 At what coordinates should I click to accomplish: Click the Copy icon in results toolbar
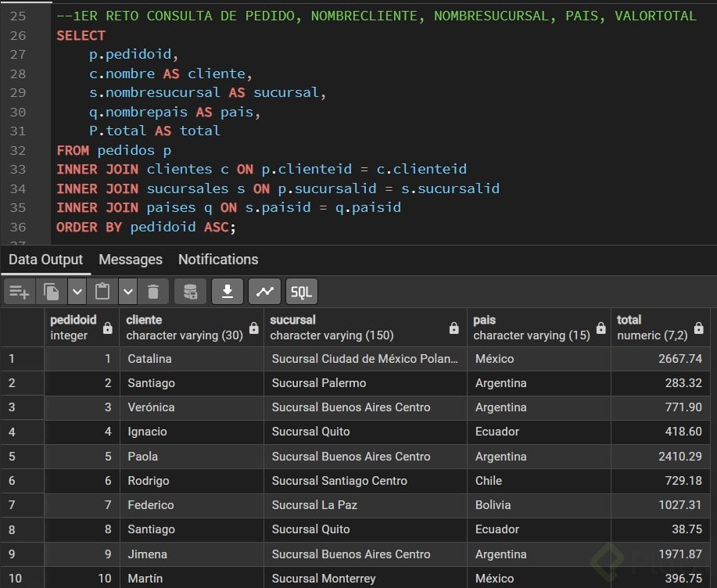coord(52,292)
